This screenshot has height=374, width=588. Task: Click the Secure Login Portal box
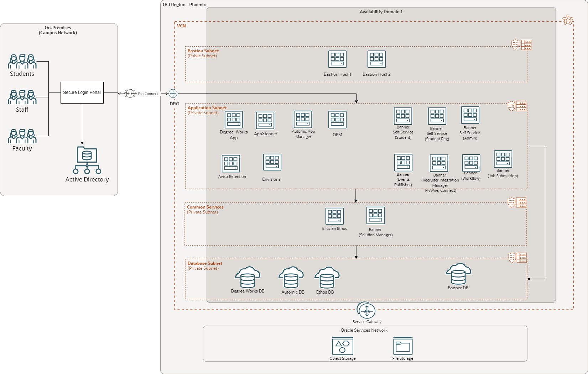point(82,93)
